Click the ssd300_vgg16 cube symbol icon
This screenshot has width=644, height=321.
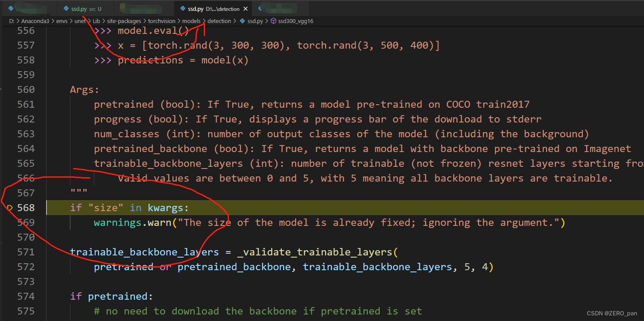point(273,21)
